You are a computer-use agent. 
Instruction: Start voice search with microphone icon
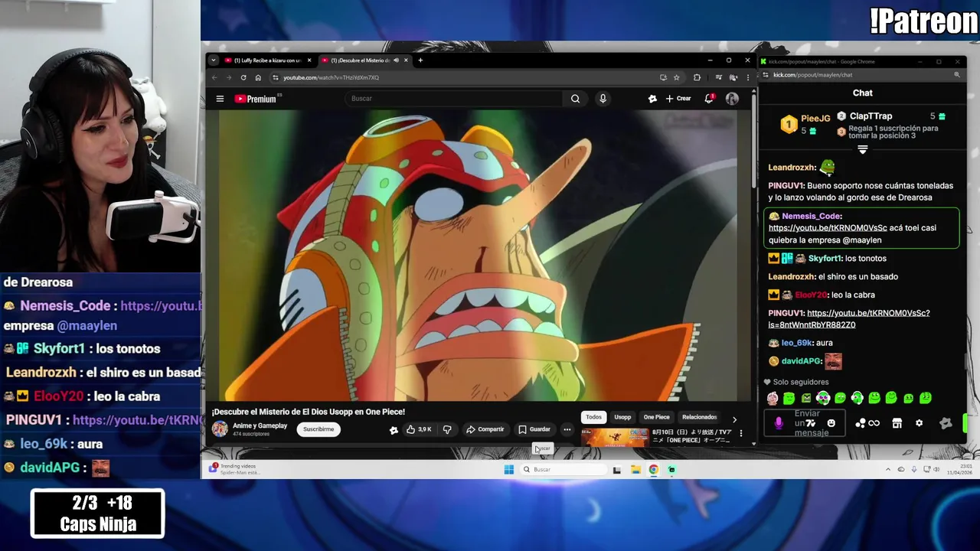click(603, 99)
